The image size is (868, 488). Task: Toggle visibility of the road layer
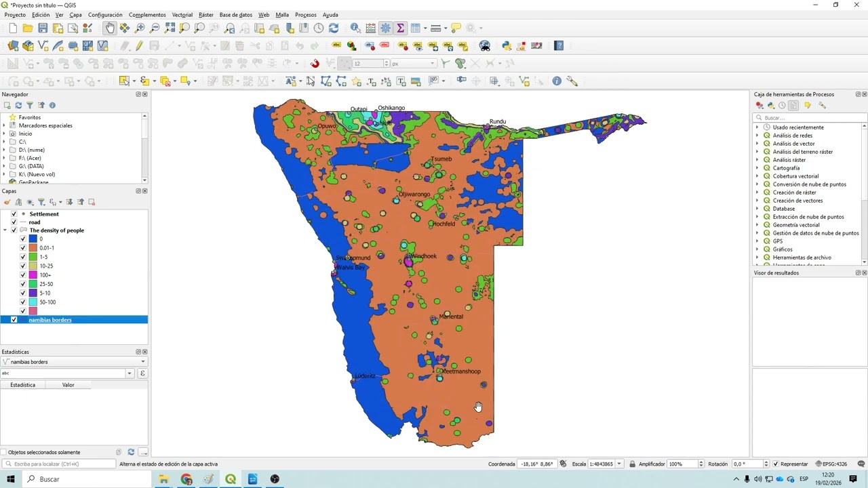(x=14, y=222)
